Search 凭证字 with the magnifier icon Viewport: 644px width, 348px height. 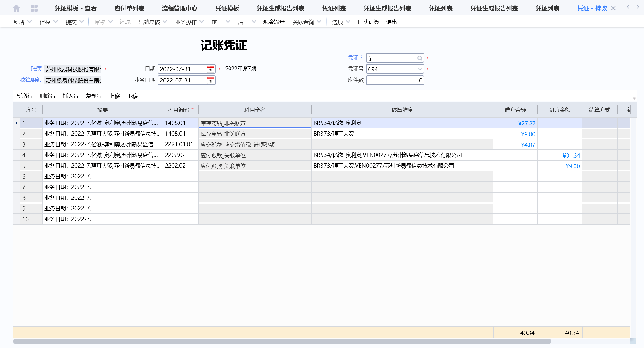pos(419,58)
